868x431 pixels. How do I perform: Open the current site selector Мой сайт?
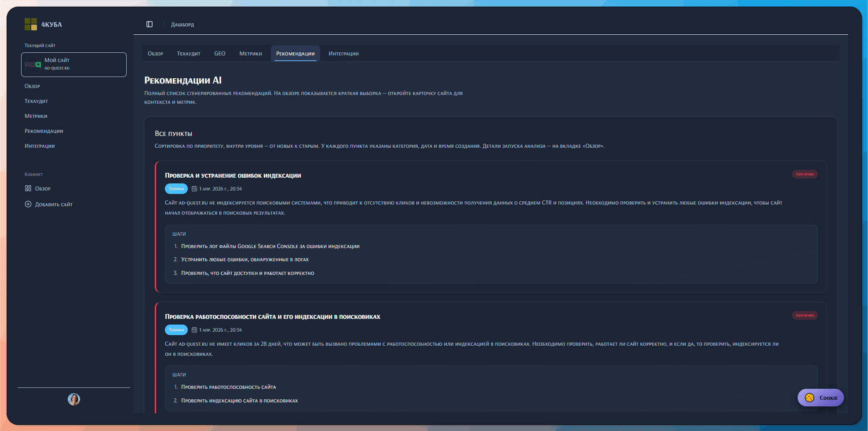click(74, 65)
